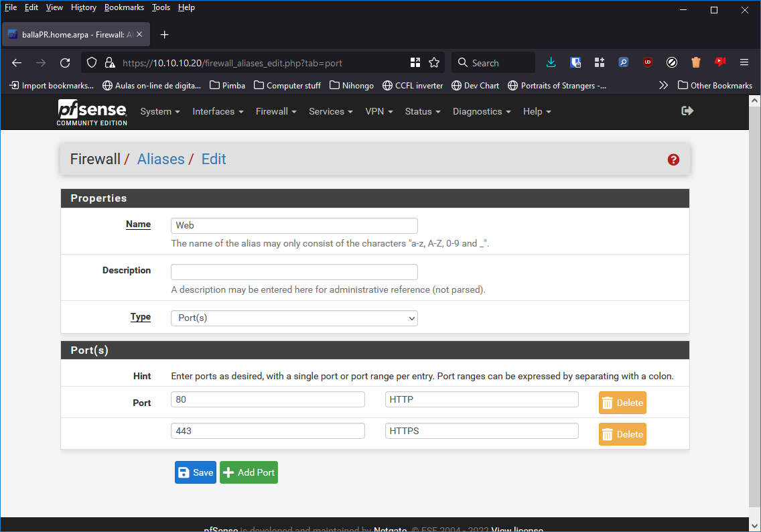Reload the page with the refresh icon
This screenshot has width=761, height=532.
[65, 62]
